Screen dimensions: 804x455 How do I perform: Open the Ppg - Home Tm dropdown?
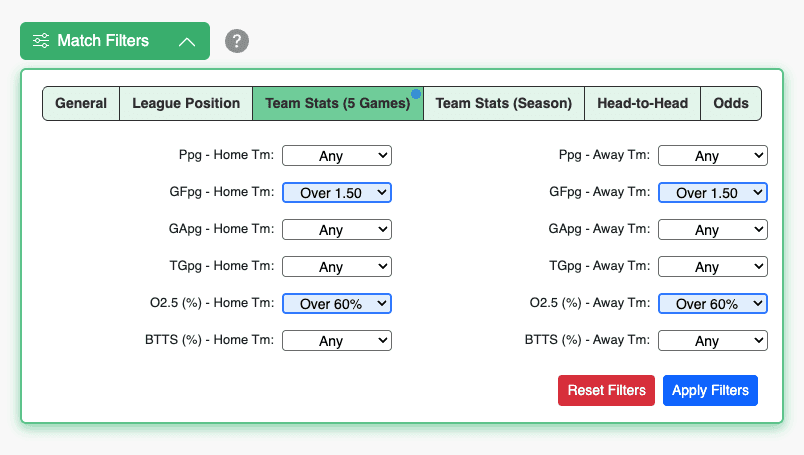pos(337,155)
